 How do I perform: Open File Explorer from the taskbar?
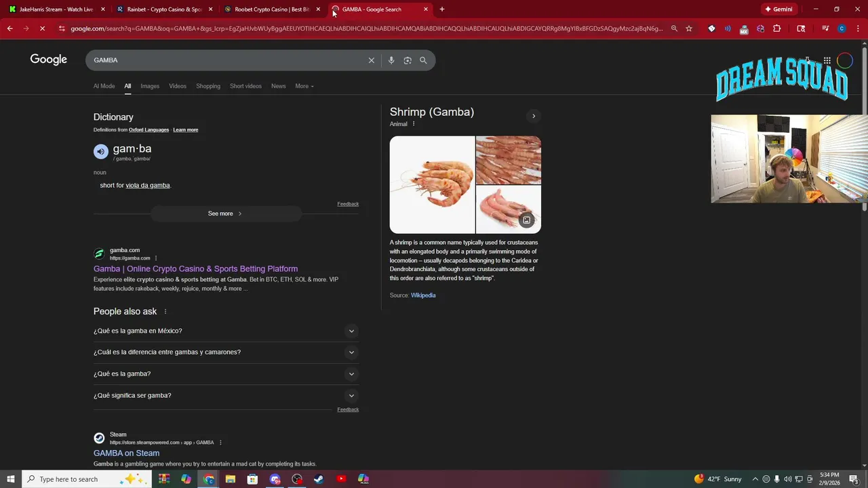tap(230, 479)
